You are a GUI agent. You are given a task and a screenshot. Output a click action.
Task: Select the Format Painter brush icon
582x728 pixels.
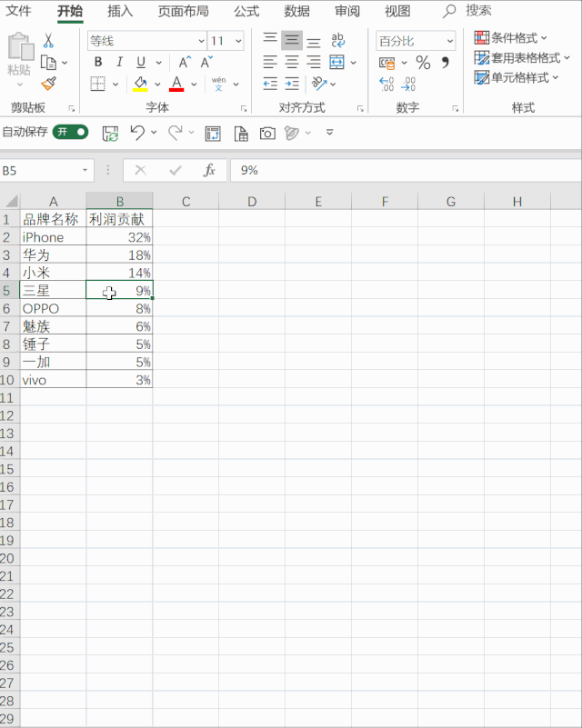click(49, 84)
